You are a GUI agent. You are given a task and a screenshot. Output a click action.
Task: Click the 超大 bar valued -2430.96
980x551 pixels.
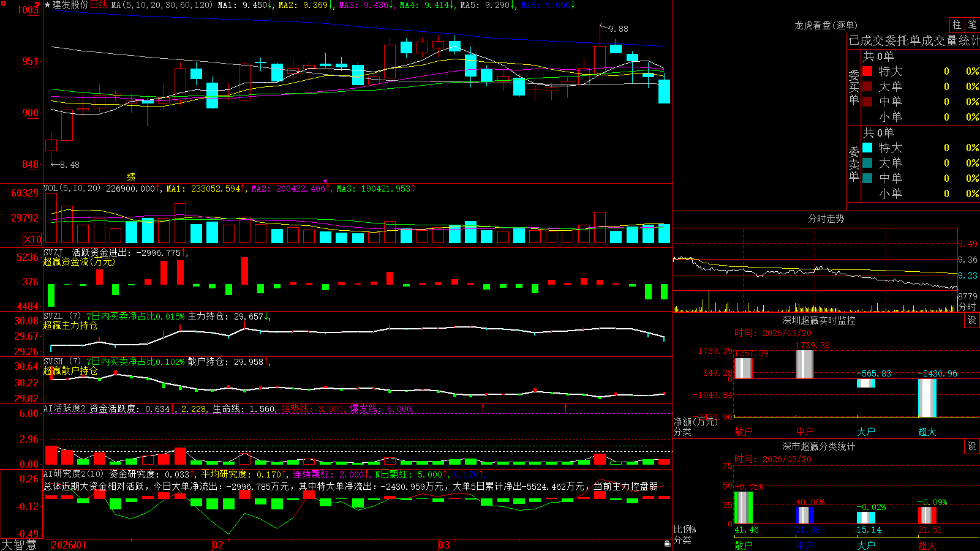pos(927,398)
